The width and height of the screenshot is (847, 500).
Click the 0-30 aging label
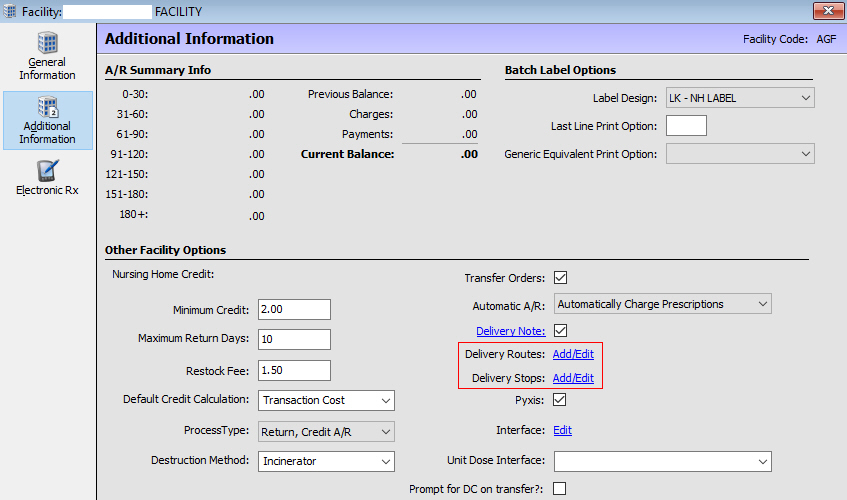(135, 94)
